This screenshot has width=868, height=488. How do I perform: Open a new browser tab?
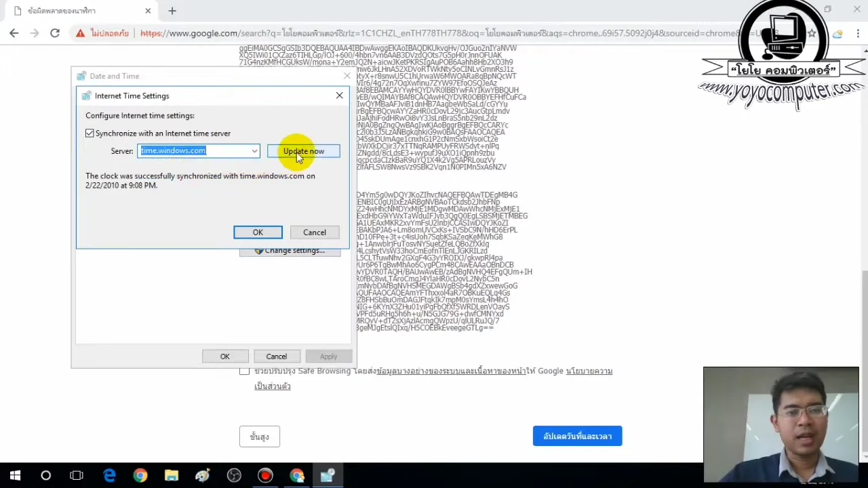point(172,11)
